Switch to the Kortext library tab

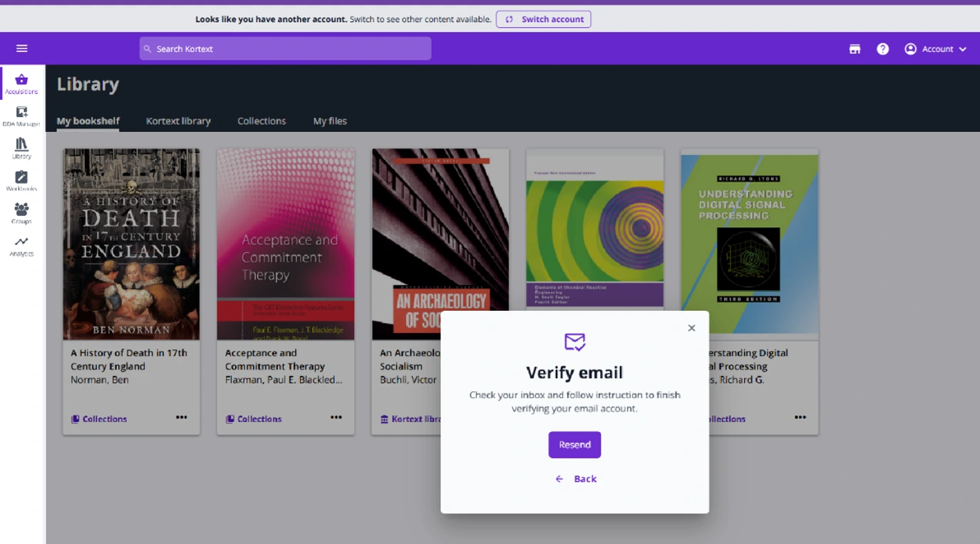point(178,121)
